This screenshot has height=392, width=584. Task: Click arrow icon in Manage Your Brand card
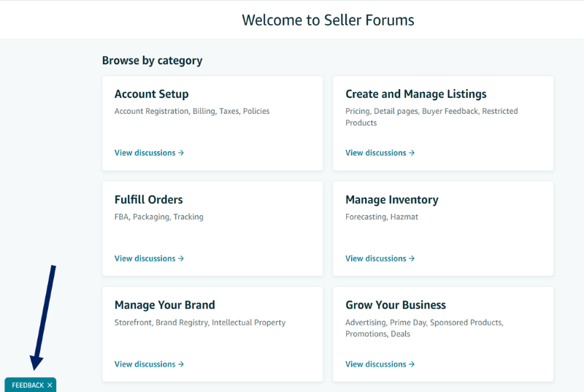[180, 364]
